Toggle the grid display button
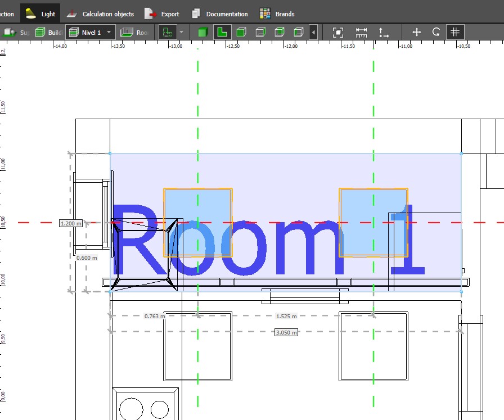Screen dimensions: 504x420 point(456,32)
